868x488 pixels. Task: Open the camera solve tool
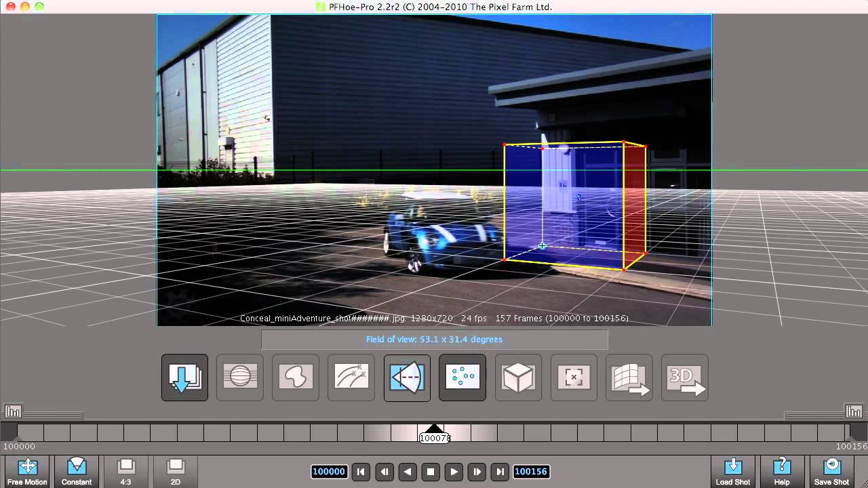[x=407, y=378]
